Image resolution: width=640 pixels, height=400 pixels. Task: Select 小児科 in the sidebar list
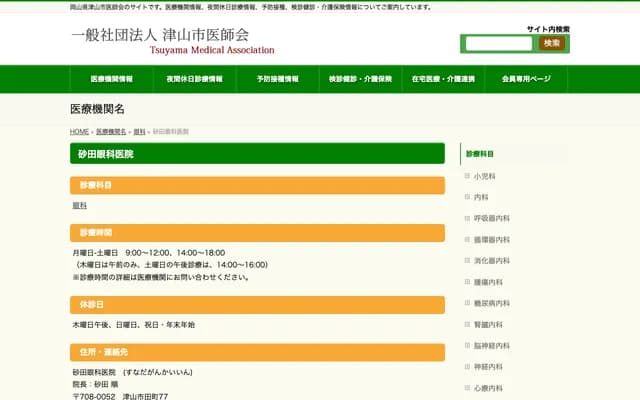click(x=485, y=176)
